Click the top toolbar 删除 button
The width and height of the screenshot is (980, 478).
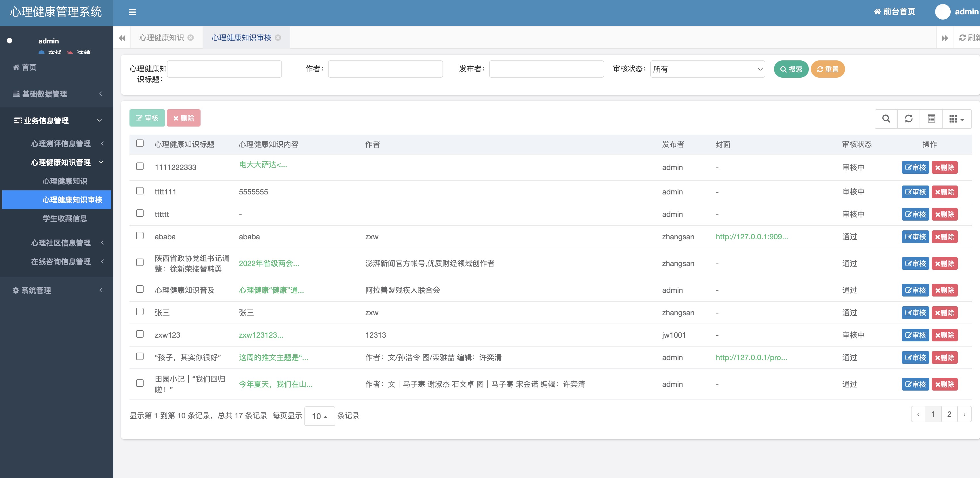tap(183, 118)
